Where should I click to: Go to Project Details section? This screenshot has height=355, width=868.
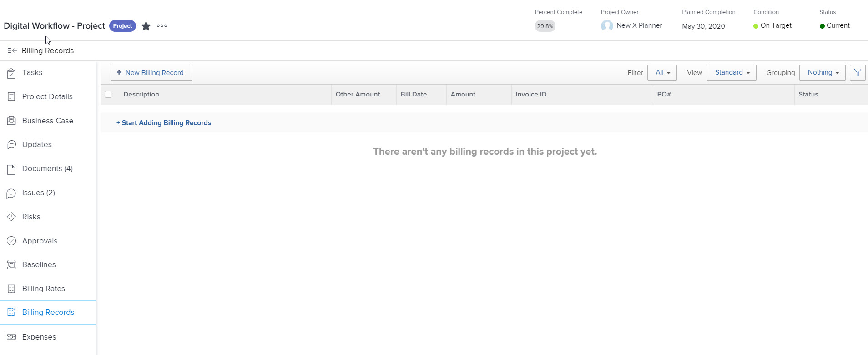[x=48, y=96]
